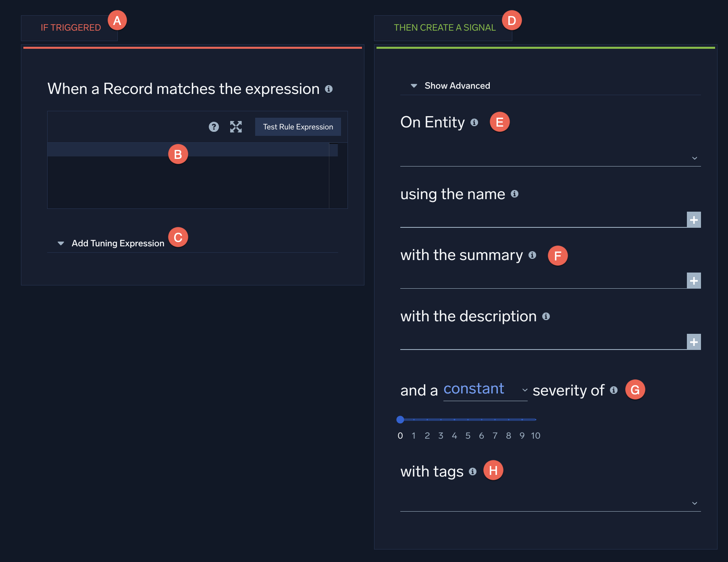Click the help question mark icon

[x=214, y=127]
